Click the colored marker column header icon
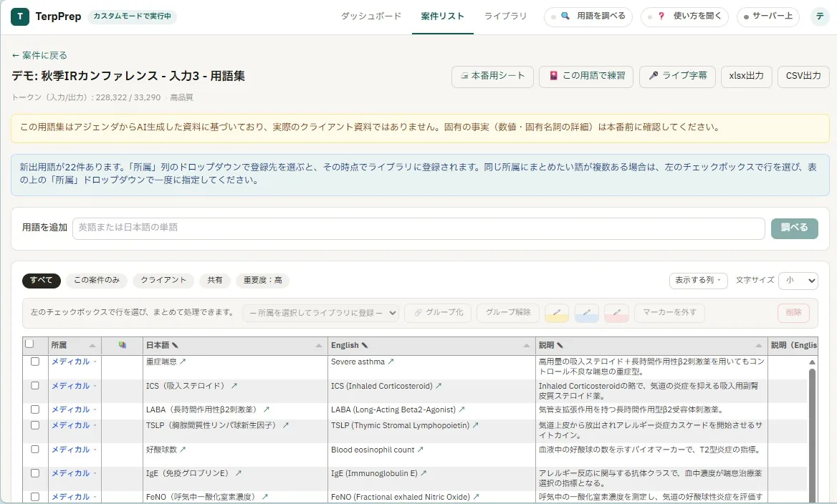The image size is (837, 504). point(123,345)
